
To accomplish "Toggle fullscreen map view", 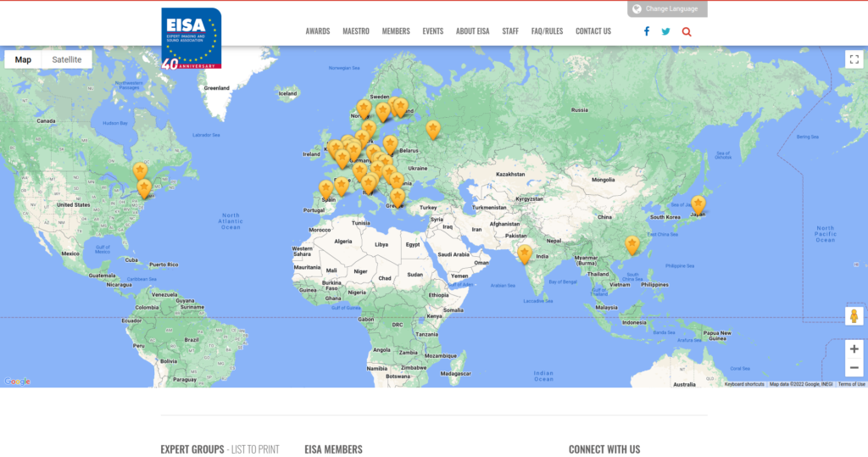I will point(854,59).
